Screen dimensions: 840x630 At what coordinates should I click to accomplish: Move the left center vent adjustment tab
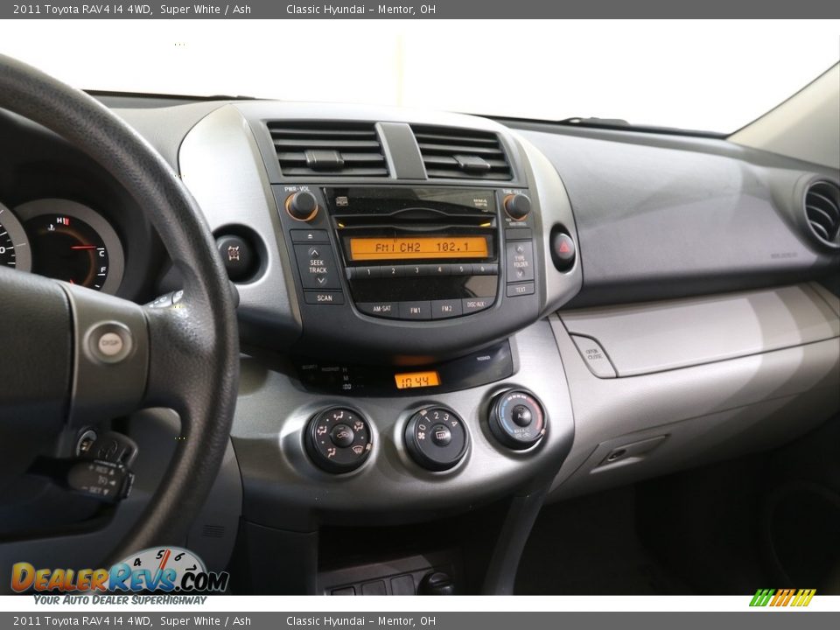pos(324,159)
